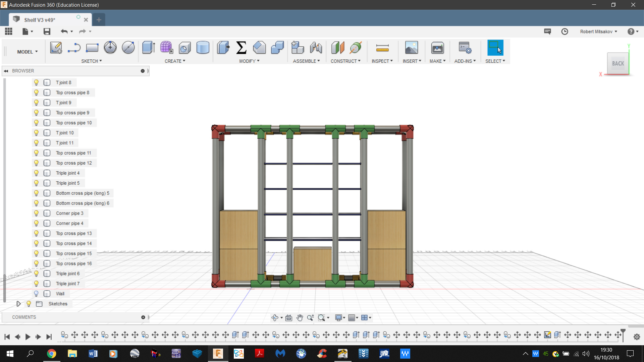Open Google Chrome from taskbar
Viewport: 644px width, 362px height.
[x=51, y=354]
